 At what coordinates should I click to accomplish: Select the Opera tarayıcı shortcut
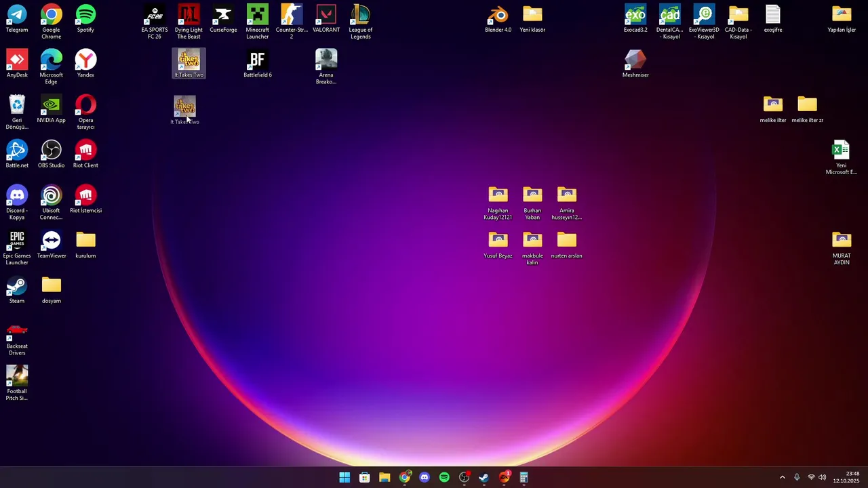[x=85, y=113]
